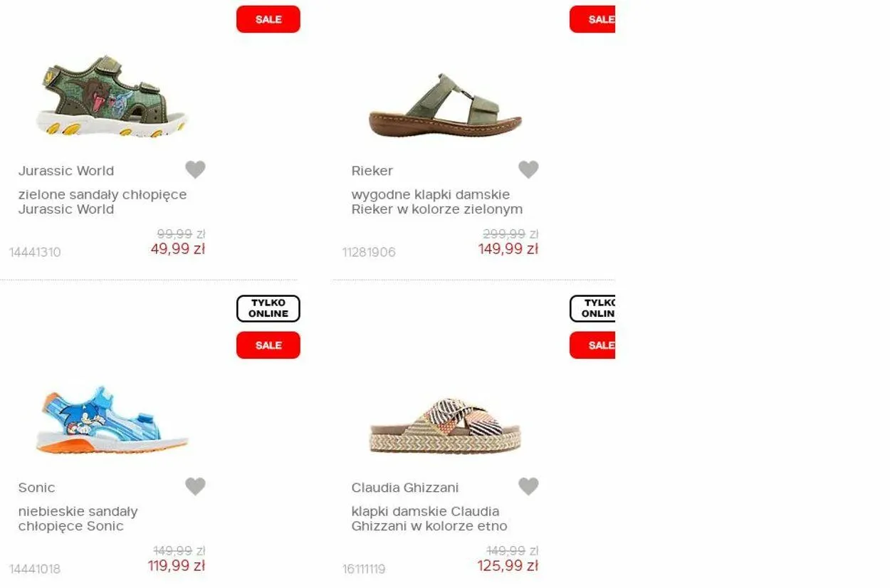Open the Claudia Ghizzani brand link
Image resolution: width=890 pixels, height=588 pixels.
coord(405,488)
